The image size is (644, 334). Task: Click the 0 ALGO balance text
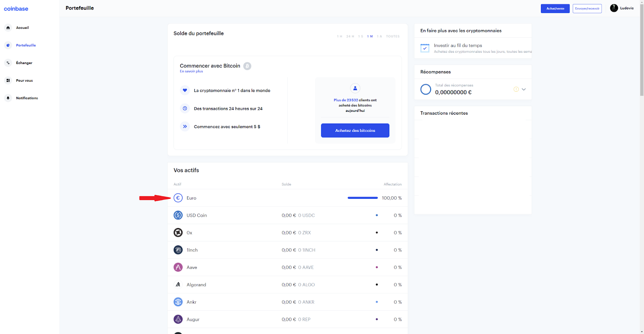306,285
